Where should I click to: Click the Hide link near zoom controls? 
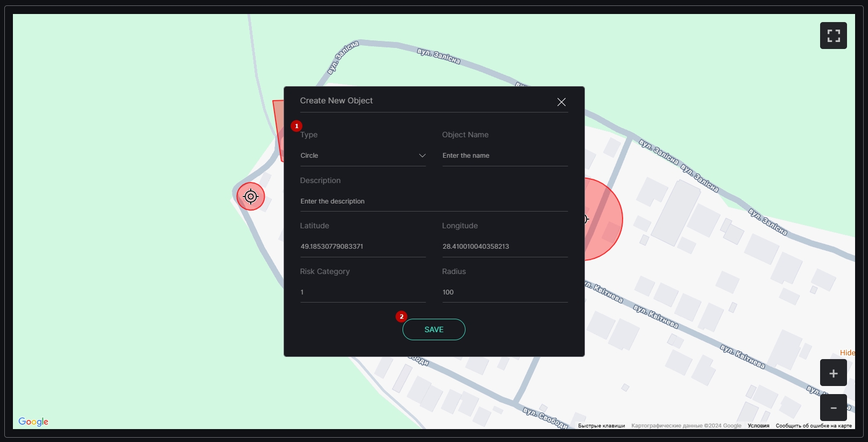pos(848,353)
